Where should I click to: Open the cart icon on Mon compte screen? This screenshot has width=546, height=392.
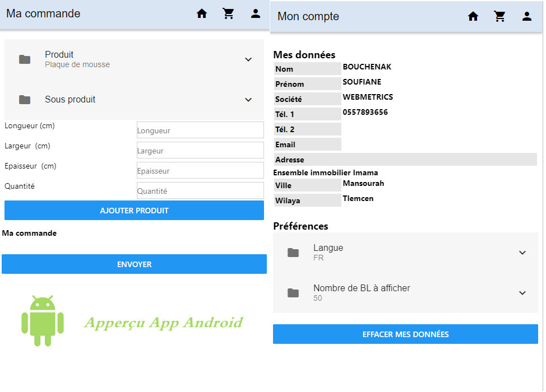[x=500, y=16]
